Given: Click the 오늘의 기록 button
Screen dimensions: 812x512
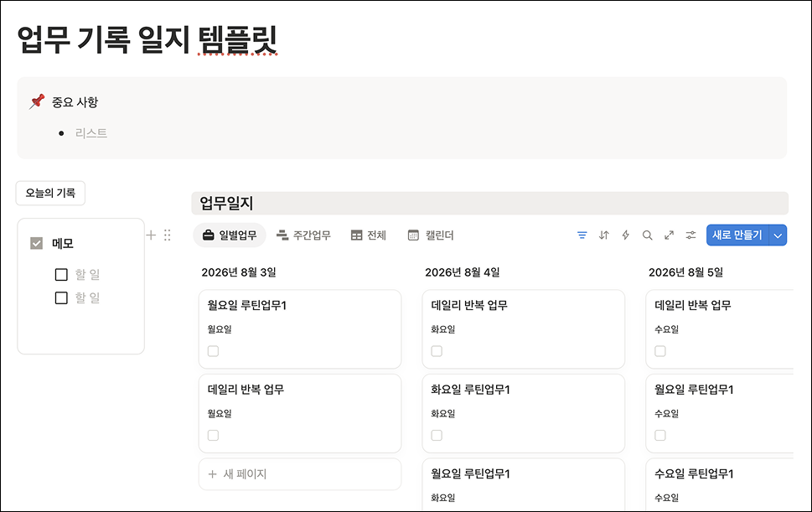Looking at the screenshot, I should click(x=50, y=193).
